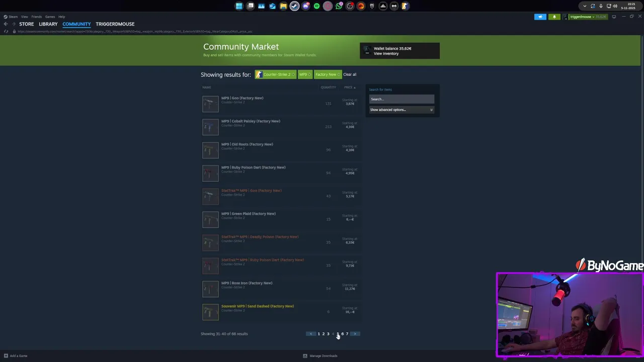Open MP9 | Ruby Poison Dart (Factory New) listing

tap(281, 173)
